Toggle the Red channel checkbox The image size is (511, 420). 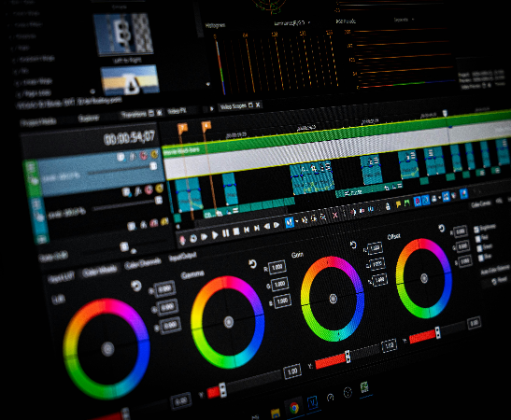click(478, 239)
